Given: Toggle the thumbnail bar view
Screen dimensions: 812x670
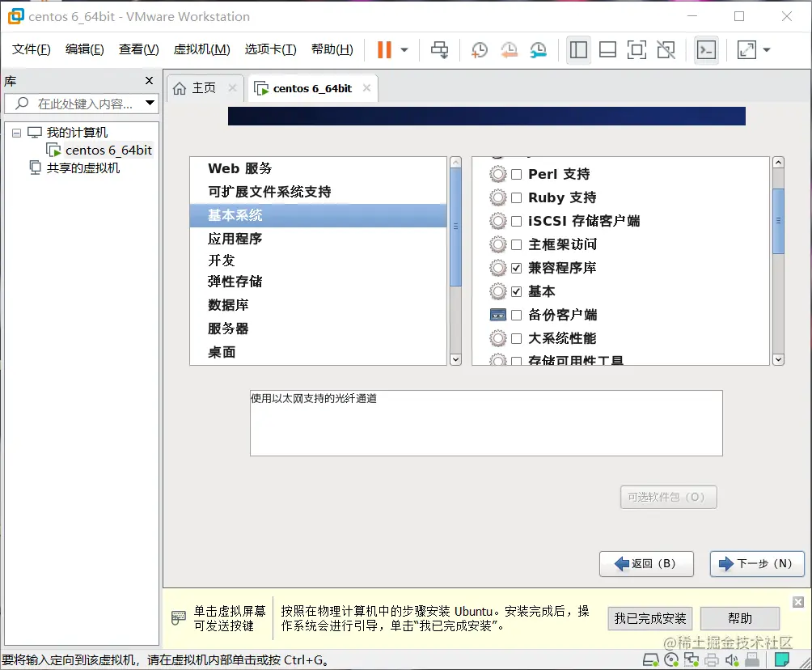Looking at the screenshot, I should (x=607, y=49).
